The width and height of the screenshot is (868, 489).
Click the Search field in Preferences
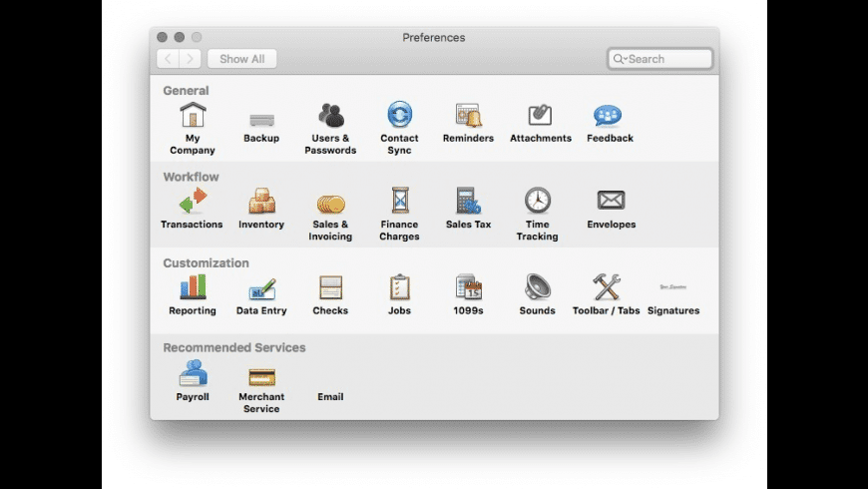tap(659, 59)
